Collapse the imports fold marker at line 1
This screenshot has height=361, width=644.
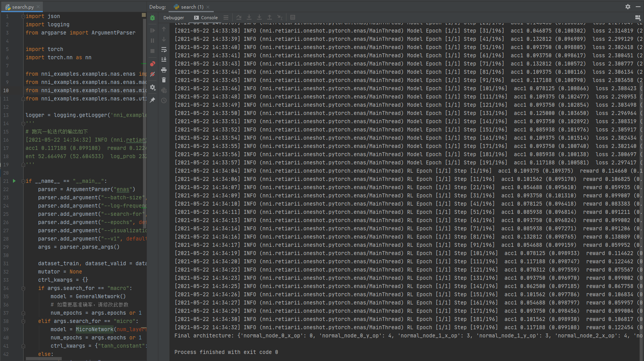click(x=23, y=16)
